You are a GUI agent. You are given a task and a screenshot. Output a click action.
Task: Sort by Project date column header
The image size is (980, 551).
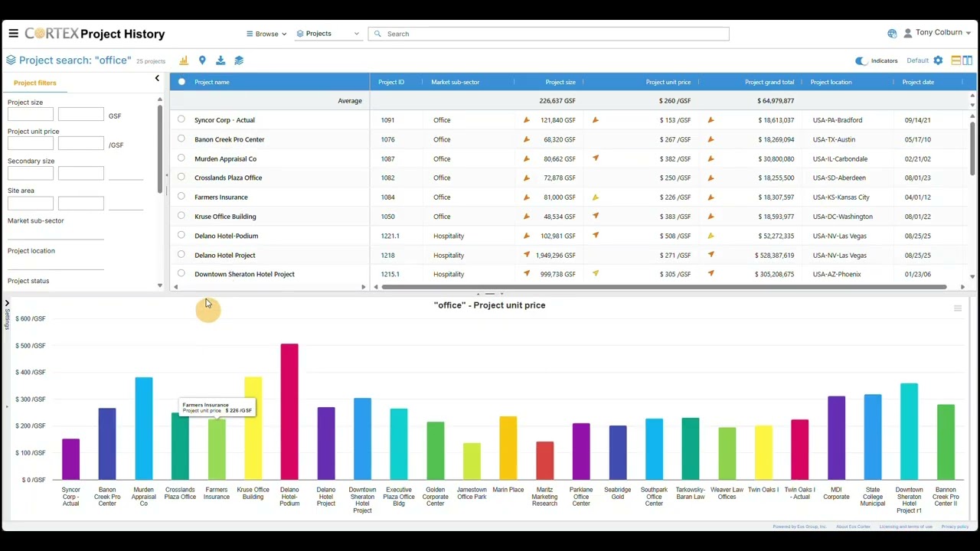click(x=918, y=82)
